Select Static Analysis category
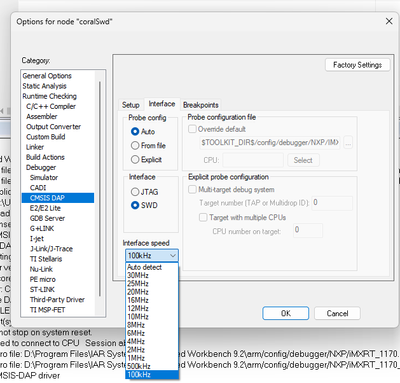 pyautogui.click(x=44, y=86)
